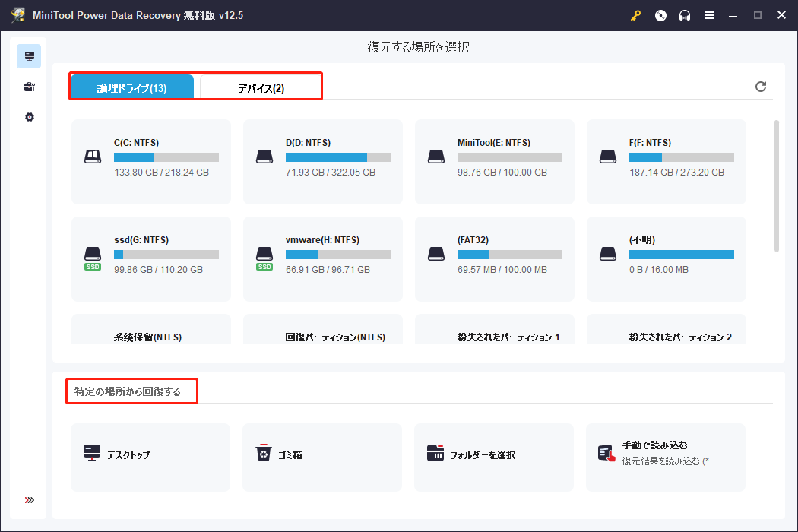Click the 不明 partition full usage bar
The width and height of the screenshot is (798, 532).
[682, 255]
